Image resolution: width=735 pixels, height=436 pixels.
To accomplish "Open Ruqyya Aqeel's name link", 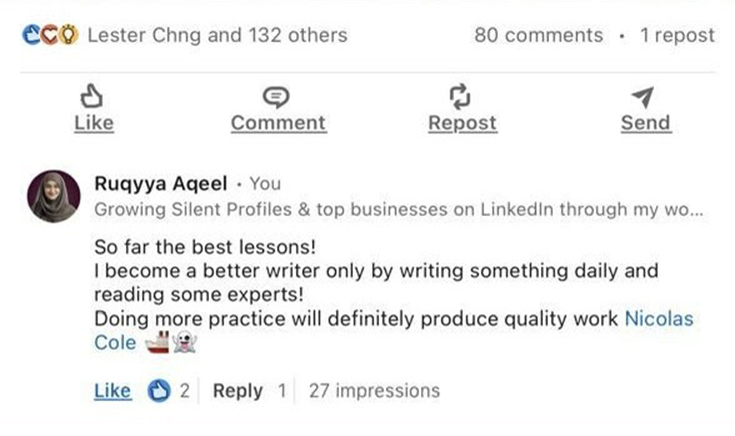I will tap(161, 183).
